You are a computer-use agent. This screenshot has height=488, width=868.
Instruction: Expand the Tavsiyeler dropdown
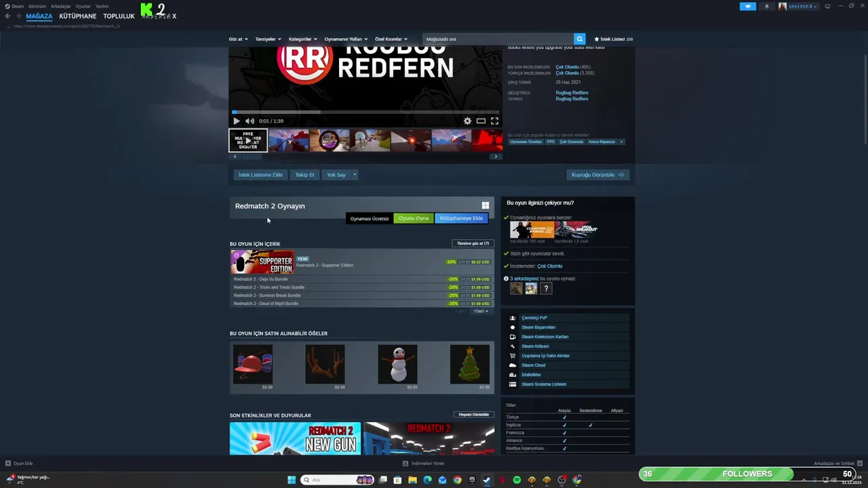coord(268,39)
